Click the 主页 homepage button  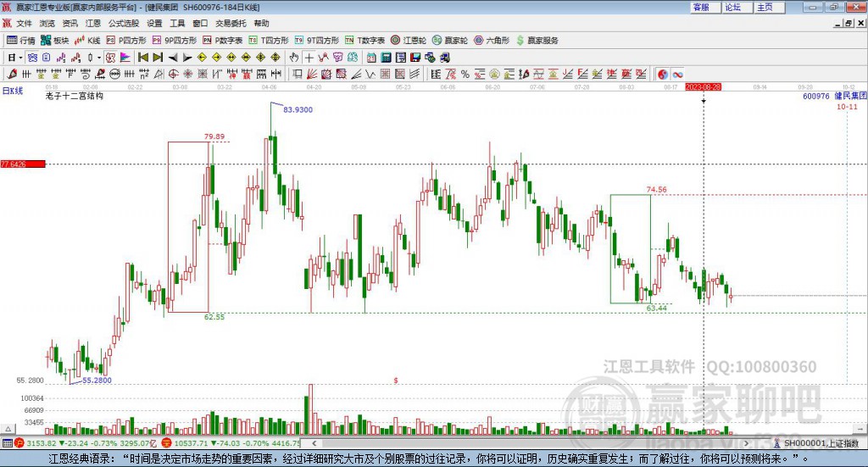coord(769,7)
